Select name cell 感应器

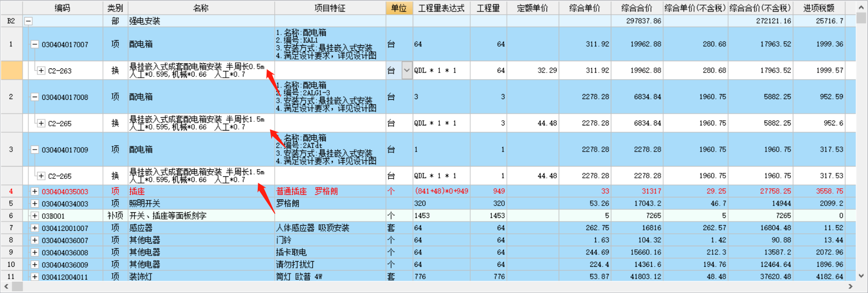click(x=201, y=228)
